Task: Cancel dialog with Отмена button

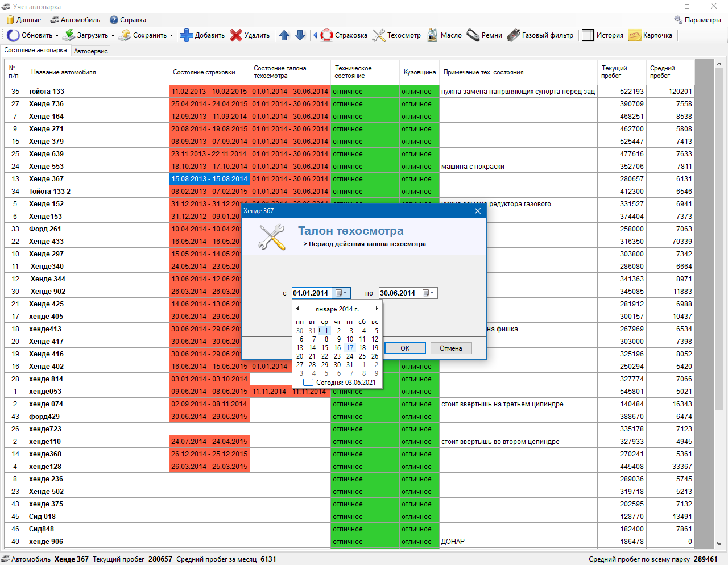Action: (451, 348)
